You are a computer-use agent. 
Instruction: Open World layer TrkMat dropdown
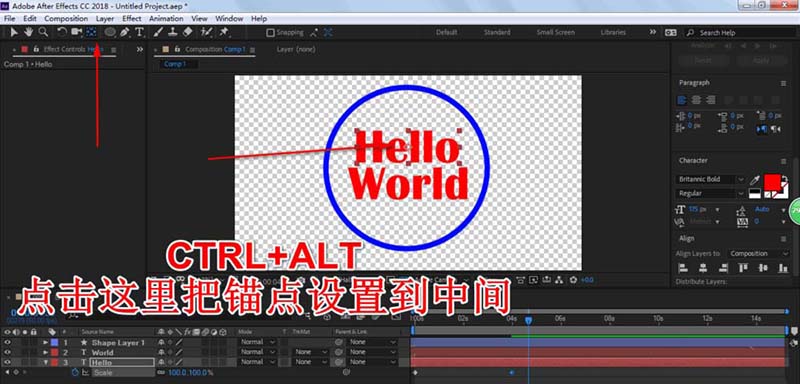(x=311, y=352)
